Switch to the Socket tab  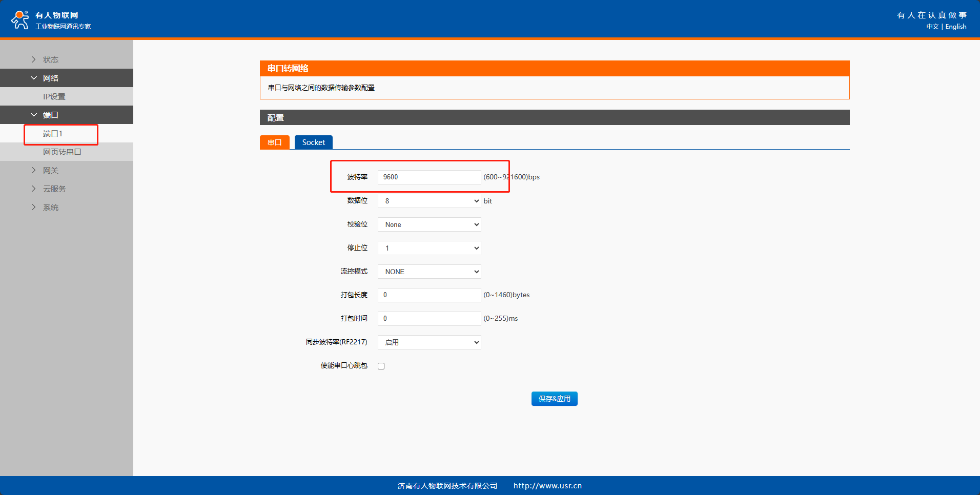[313, 142]
